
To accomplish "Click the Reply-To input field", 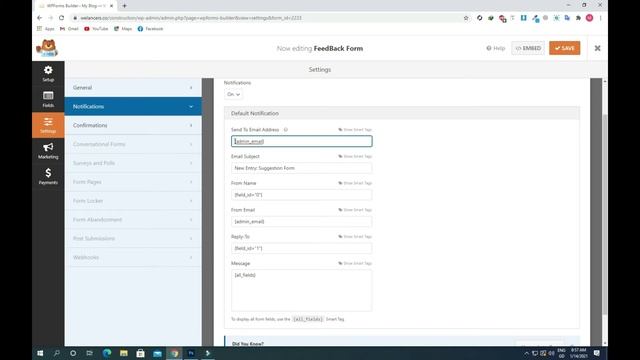I will 302,248.
